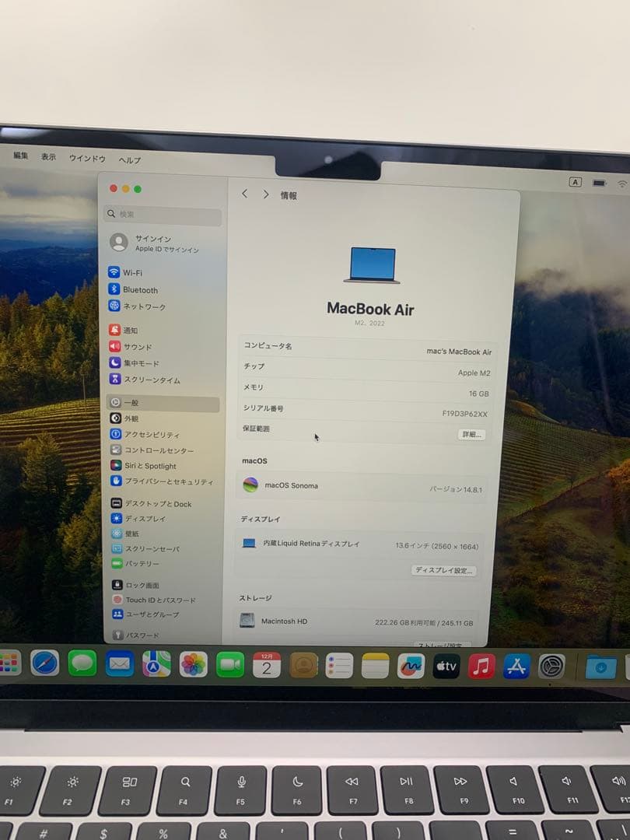Viewport: 630px width, 840px height.
Task: Open the ウインドウ menu in the menu bar
Action: 86,159
